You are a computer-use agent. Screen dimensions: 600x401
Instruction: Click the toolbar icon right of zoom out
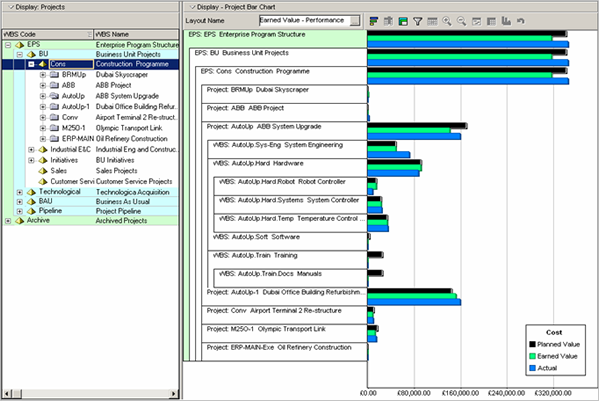[476, 21]
